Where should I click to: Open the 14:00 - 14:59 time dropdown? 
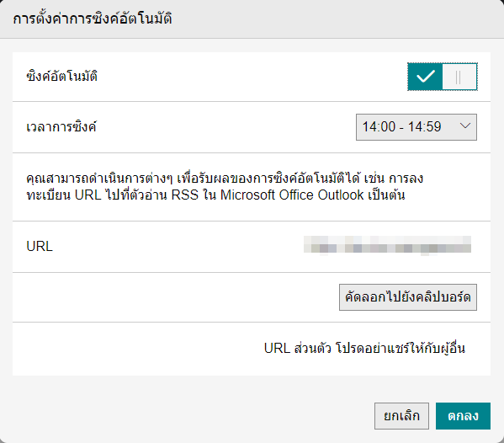click(416, 127)
